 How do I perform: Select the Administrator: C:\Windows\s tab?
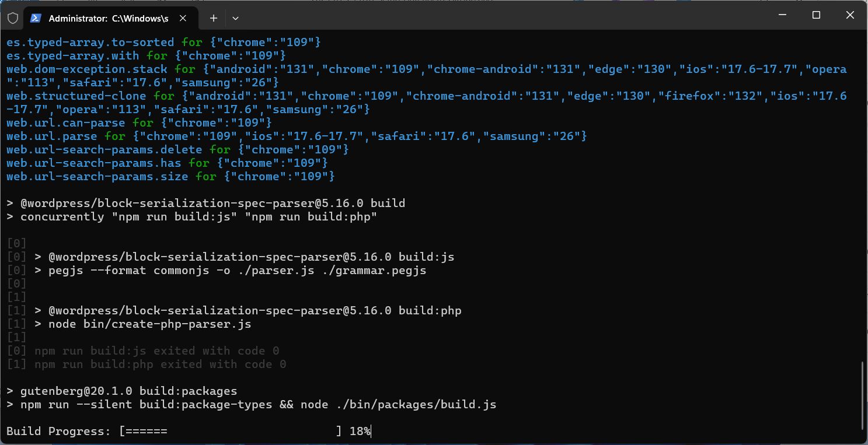click(x=108, y=18)
